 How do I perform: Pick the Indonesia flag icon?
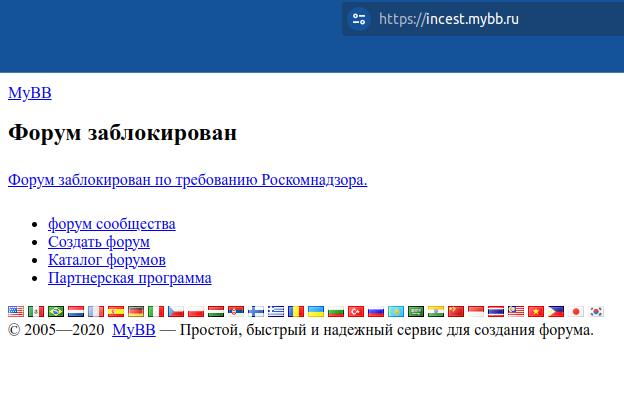[476, 311]
